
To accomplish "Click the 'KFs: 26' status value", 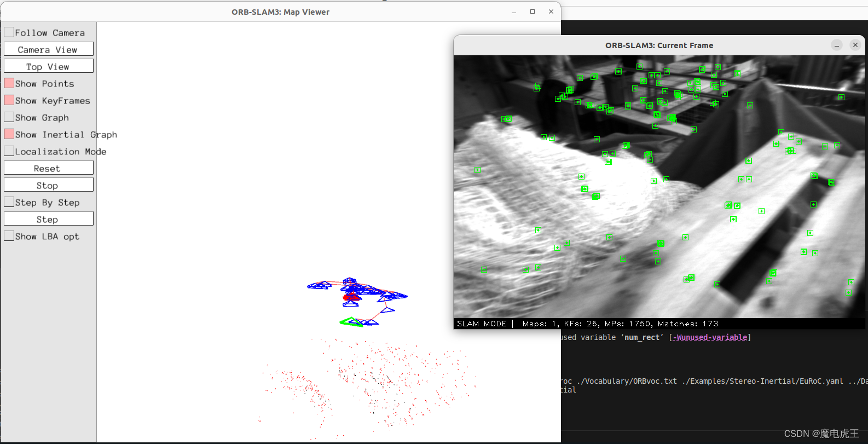I will 582,324.
